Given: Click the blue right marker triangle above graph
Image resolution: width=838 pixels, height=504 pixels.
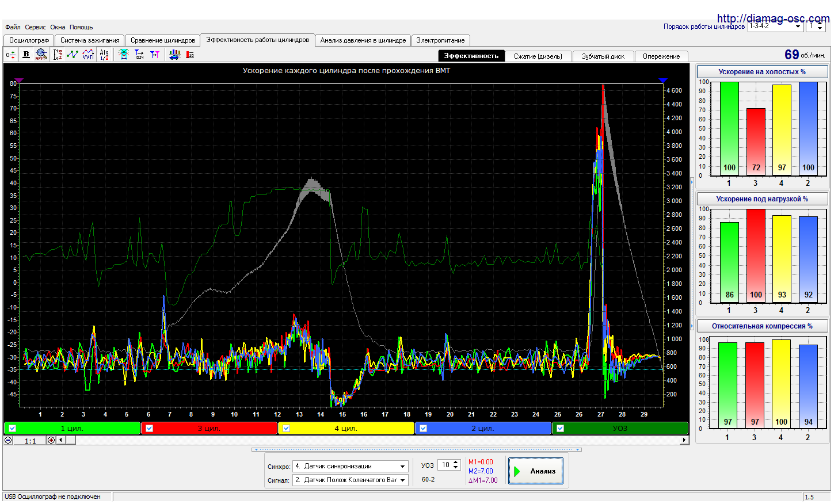Looking at the screenshot, I should 662,81.
